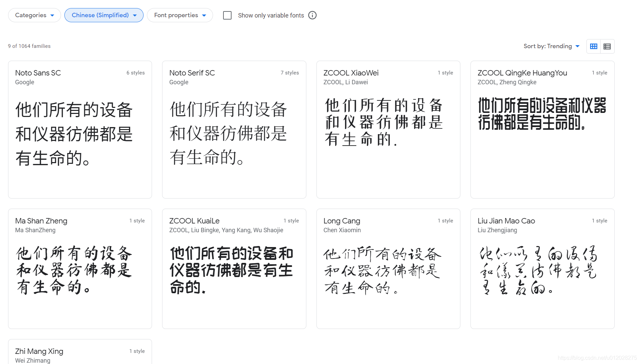Viewport: 640px width, 364px height.
Task: Click '1 style' label on Ma Shan Zheng card
Action: coord(137,221)
